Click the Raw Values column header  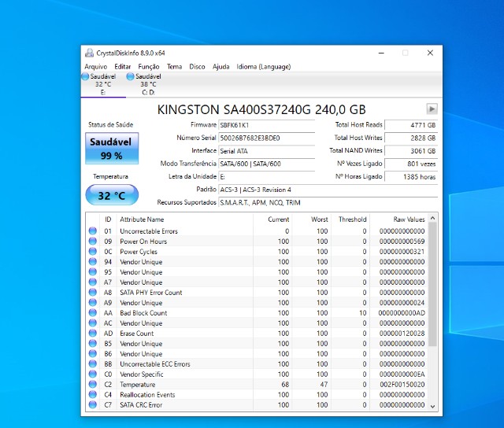coord(399,220)
